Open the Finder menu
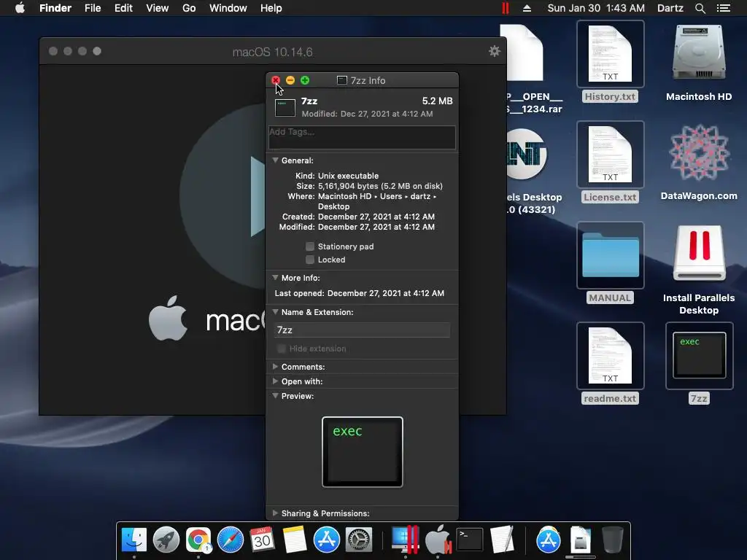This screenshot has height=560, width=747. click(55, 8)
